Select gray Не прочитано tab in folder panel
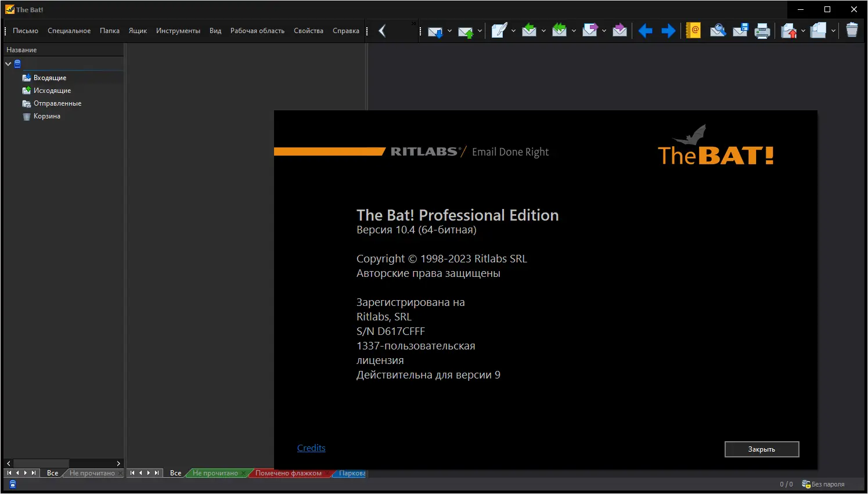This screenshot has height=494, width=868. coord(92,473)
